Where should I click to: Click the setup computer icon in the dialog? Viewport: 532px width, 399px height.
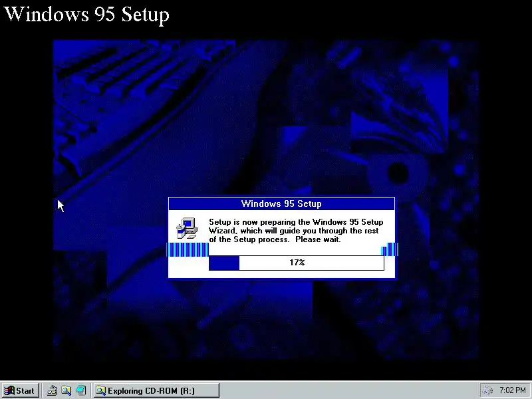tap(187, 228)
